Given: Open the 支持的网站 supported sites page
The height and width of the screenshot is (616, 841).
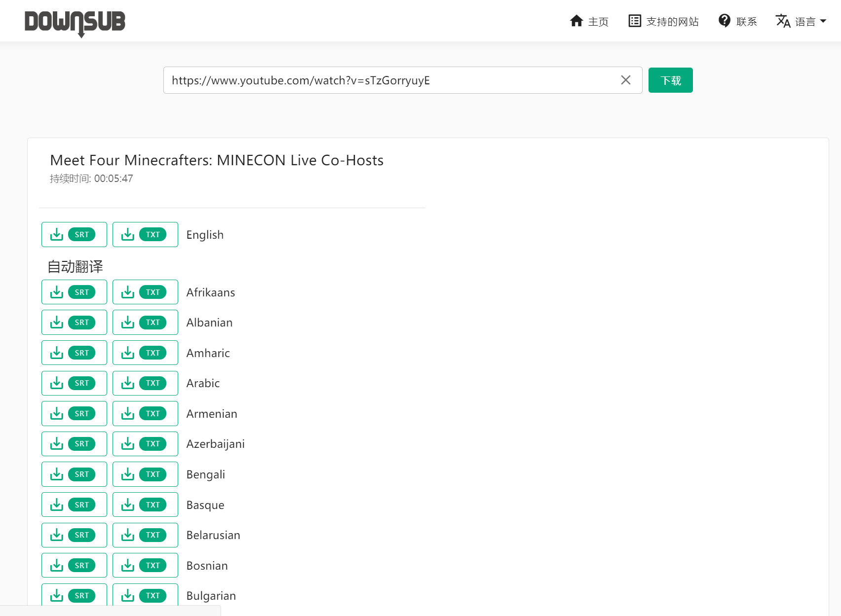Looking at the screenshot, I should 663,21.
